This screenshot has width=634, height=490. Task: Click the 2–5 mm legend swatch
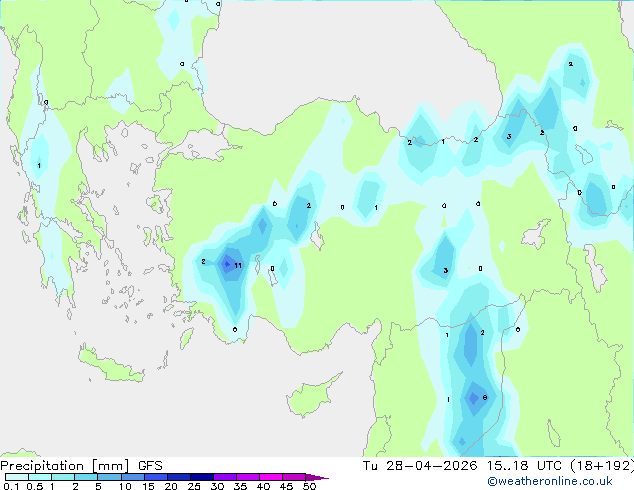pos(86,477)
